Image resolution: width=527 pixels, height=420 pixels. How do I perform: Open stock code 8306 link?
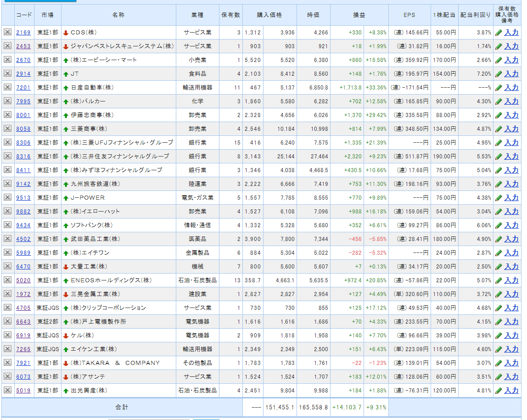pyautogui.click(x=23, y=143)
